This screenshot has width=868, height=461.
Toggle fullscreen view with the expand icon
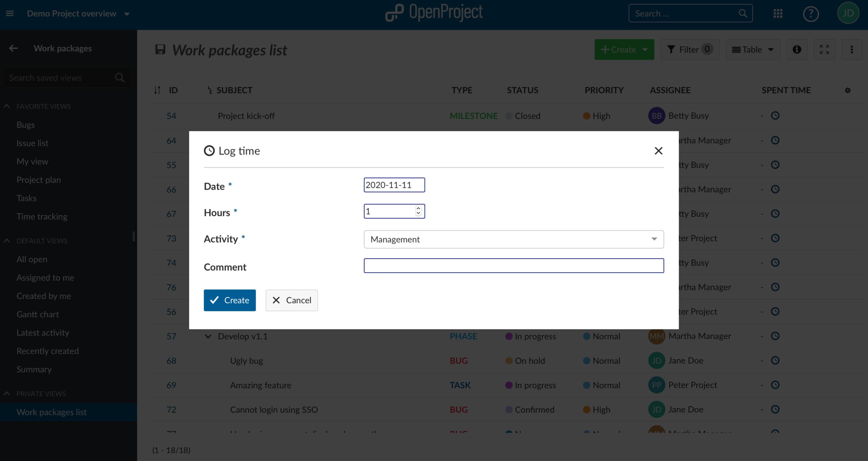coord(824,49)
